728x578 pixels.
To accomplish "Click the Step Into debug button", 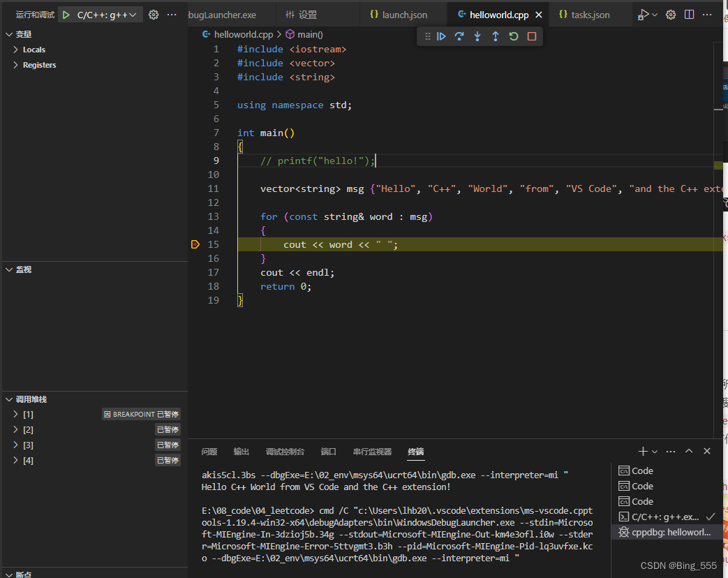I will click(477, 36).
